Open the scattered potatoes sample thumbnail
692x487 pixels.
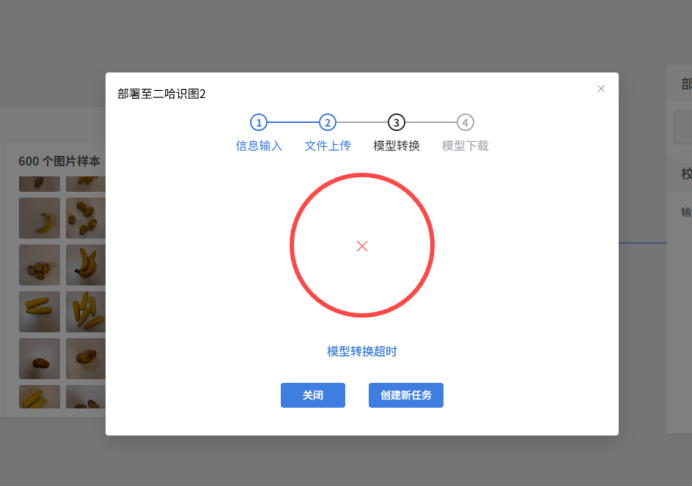click(86, 218)
